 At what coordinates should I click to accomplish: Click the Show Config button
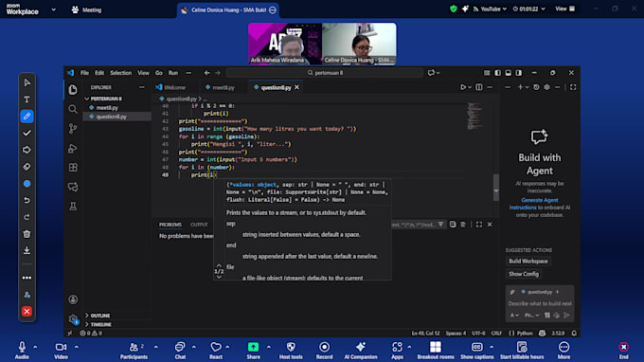coord(523,274)
